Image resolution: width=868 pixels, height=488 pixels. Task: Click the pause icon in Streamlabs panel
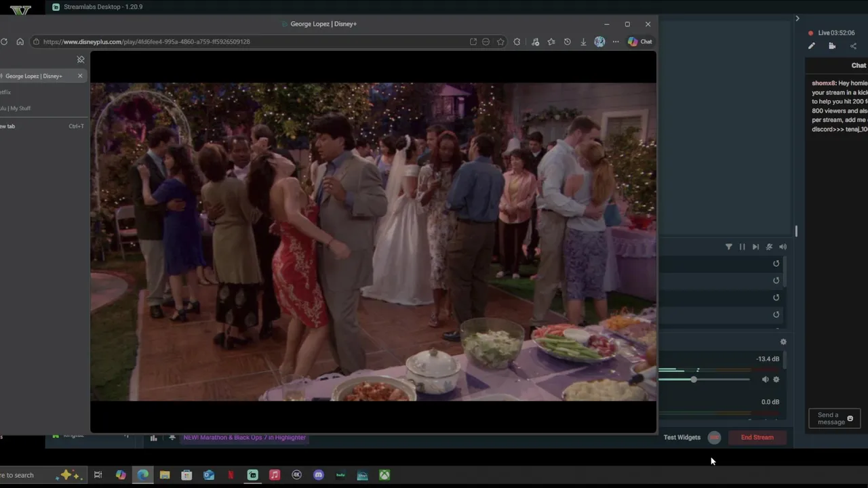(742, 247)
